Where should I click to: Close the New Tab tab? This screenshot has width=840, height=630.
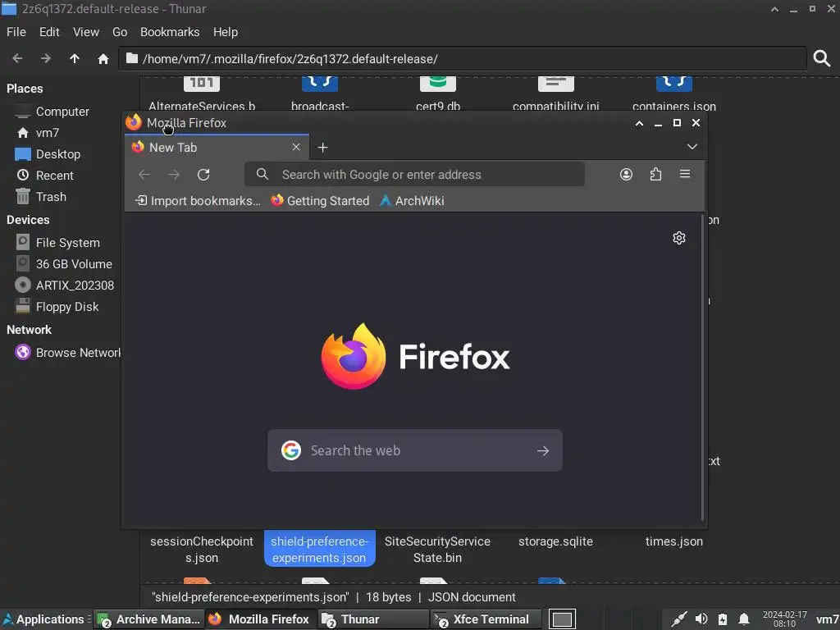[296, 147]
